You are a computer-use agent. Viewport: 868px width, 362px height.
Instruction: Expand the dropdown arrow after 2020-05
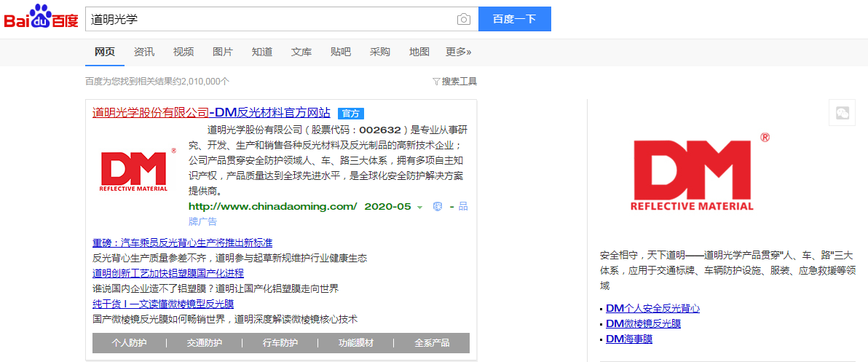pos(419,207)
